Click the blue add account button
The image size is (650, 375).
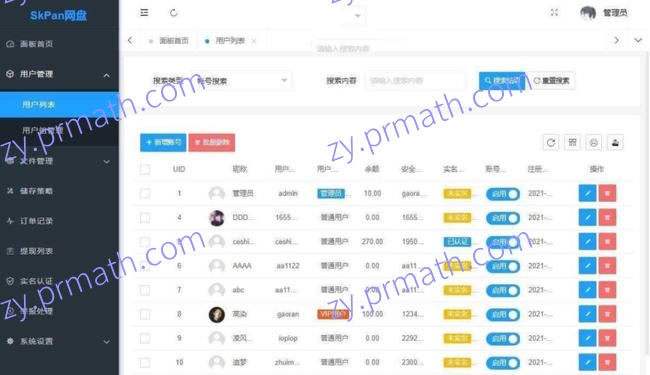point(163,143)
